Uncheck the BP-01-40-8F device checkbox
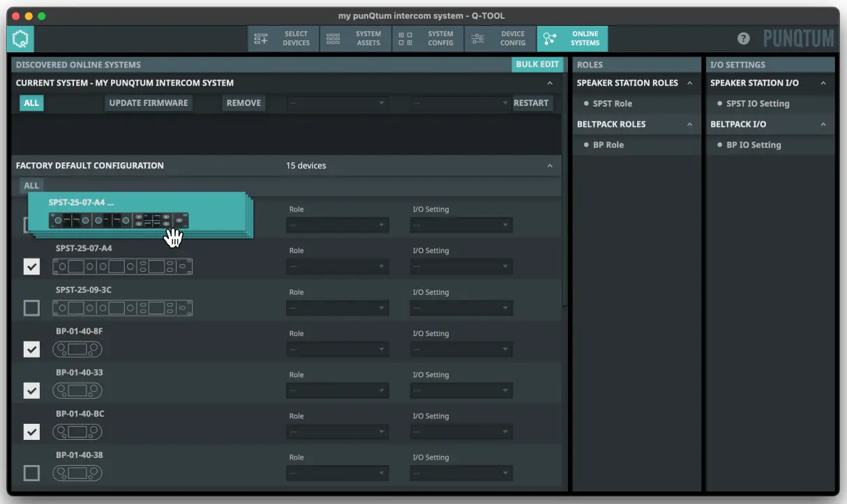847x504 pixels. [x=31, y=349]
